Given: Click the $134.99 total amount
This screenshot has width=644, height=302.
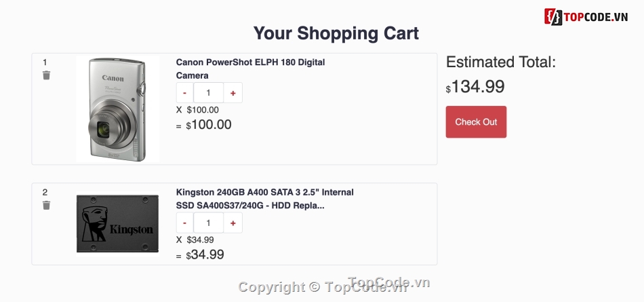Looking at the screenshot, I should [x=477, y=87].
